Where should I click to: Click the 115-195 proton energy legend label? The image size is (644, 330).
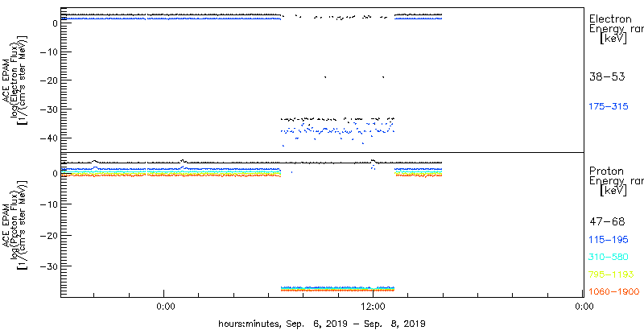pyautogui.click(x=609, y=239)
